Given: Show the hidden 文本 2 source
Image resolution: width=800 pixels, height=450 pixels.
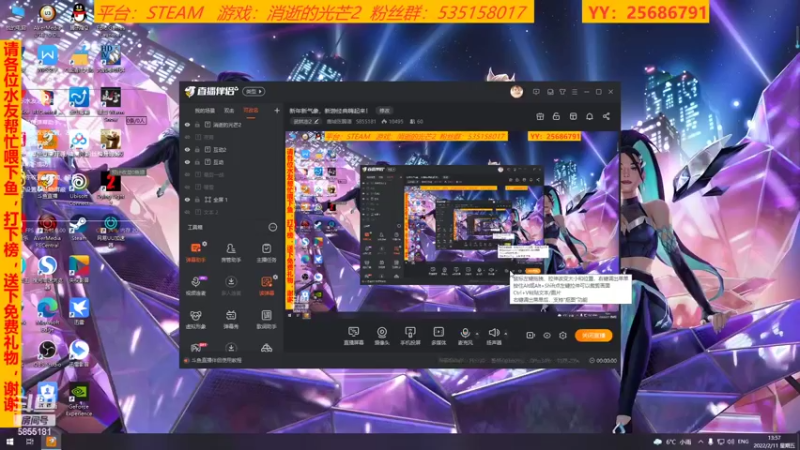Looking at the screenshot, I should [187, 212].
